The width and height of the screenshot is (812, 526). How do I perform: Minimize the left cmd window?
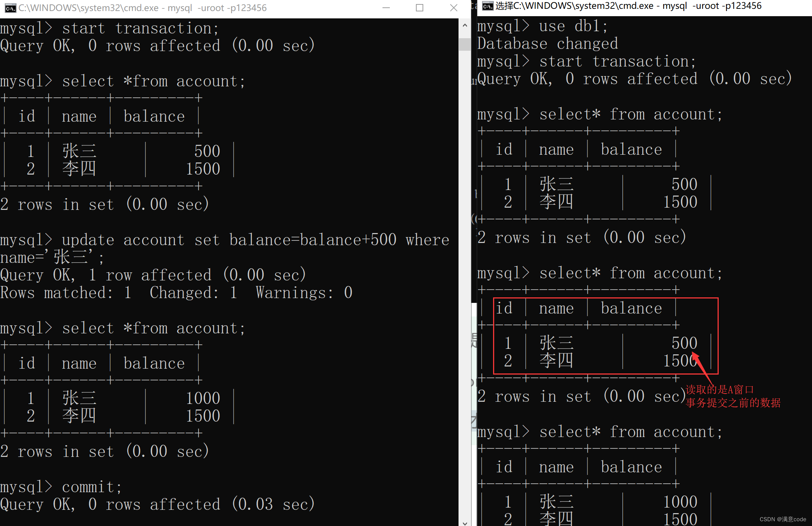(386, 8)
